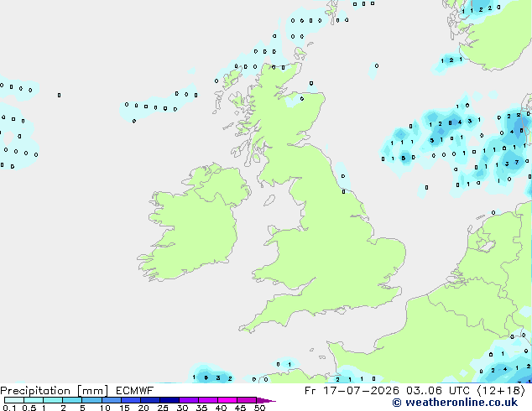The width and height of the screenshot is (532, 411).
Task: Click the Orkney Islands outline
Action: 300,54
